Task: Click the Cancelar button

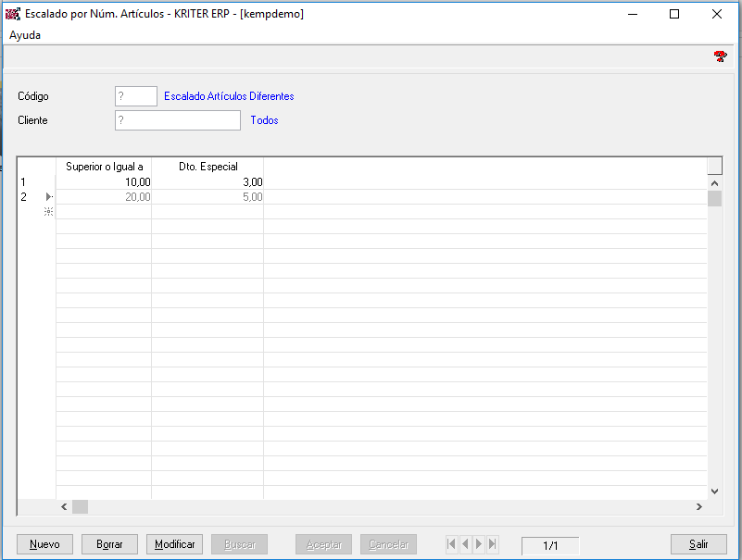Action: coord(388,544)
